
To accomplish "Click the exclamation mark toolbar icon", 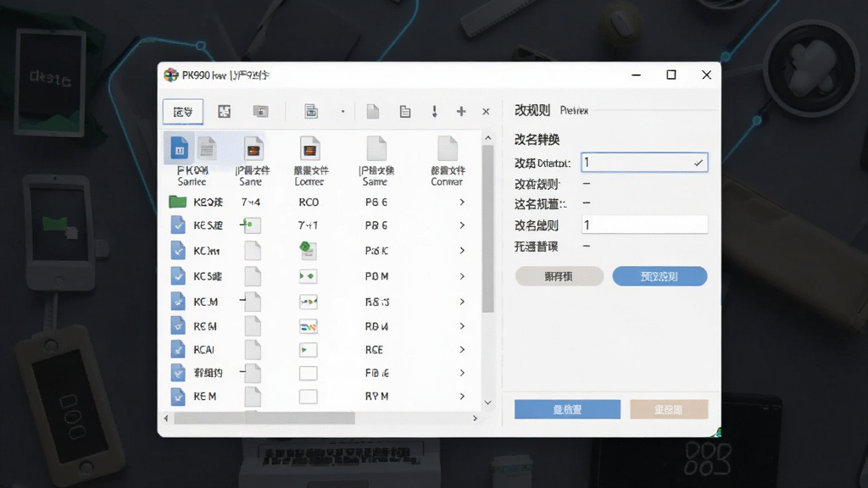I will pyautogui.click(x=435, y=111).
